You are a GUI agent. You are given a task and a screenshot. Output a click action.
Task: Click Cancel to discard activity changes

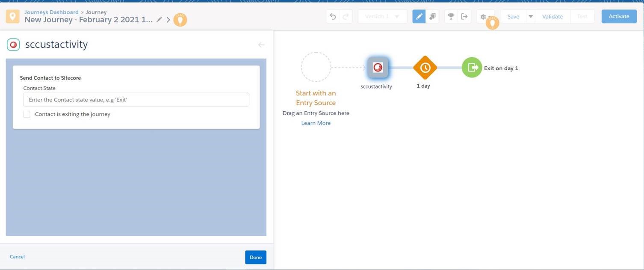(17, 256)
